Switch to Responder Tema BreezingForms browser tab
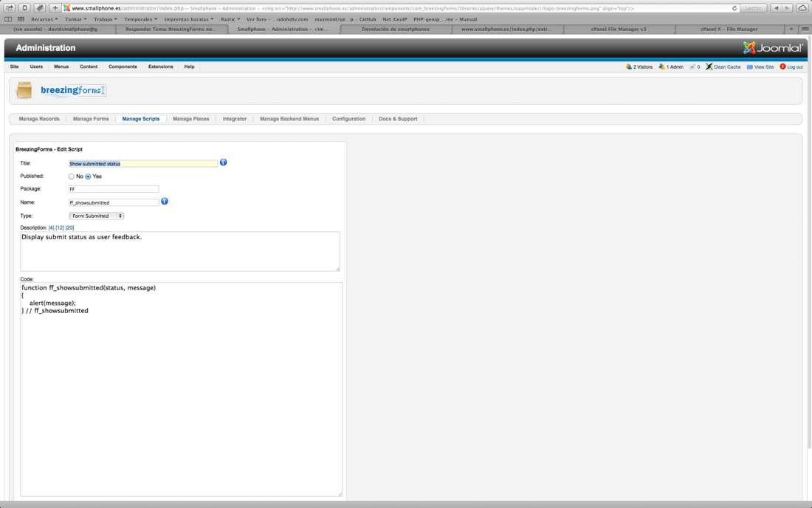Screen dimensions: 812x508 coord(171,29)
